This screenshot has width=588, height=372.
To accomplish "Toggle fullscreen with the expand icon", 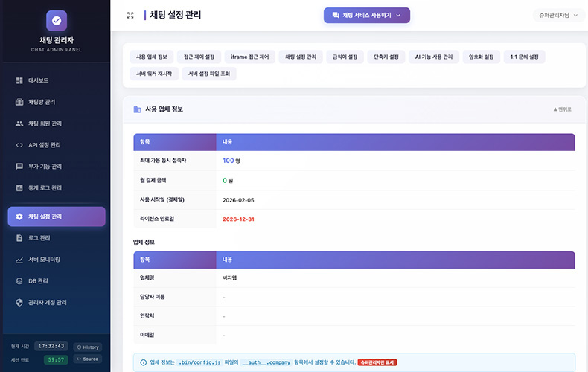I will coord(130,16).
